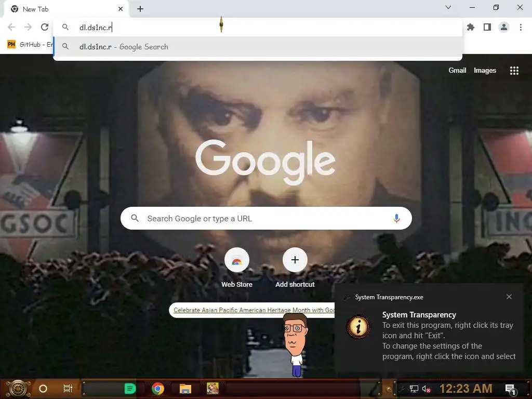Image resolution: width=532 pixels, height=399 pixels.
Task: Open Task View on the taskbar
Action: click(x=68, y=389)
